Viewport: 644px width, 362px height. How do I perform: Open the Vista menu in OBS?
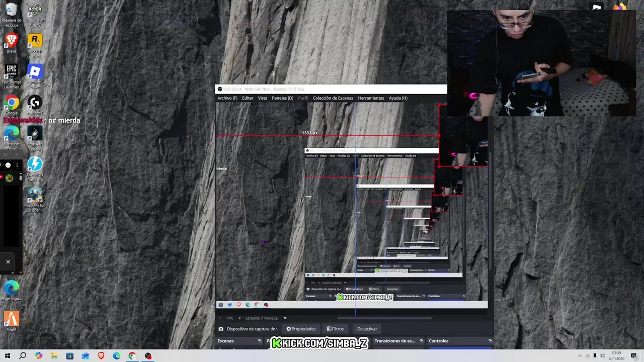tap(263, 98)
